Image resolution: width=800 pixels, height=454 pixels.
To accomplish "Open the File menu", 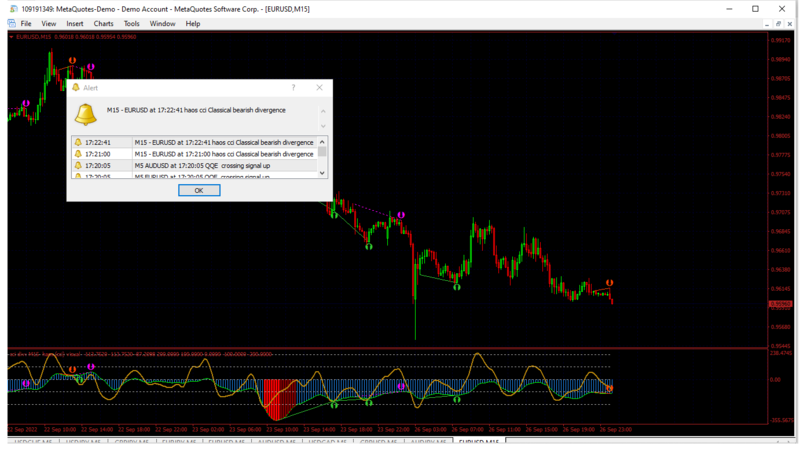I will coord(26,23).
